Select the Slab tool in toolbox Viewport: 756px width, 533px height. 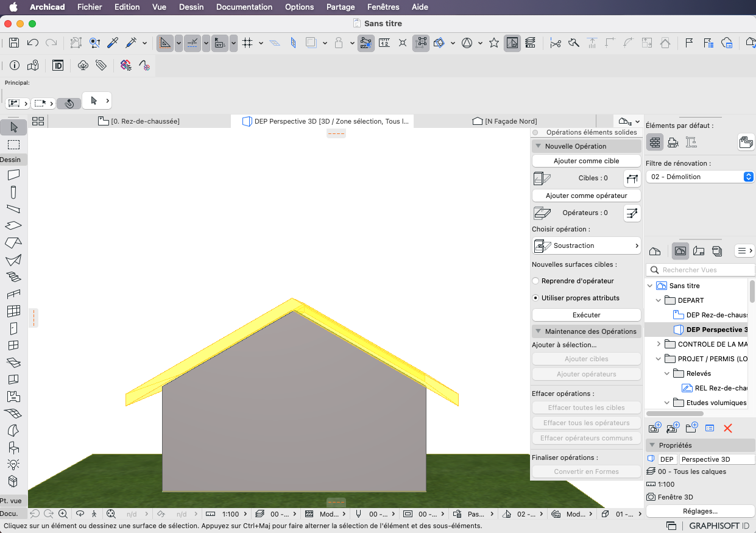pos(13,225)
